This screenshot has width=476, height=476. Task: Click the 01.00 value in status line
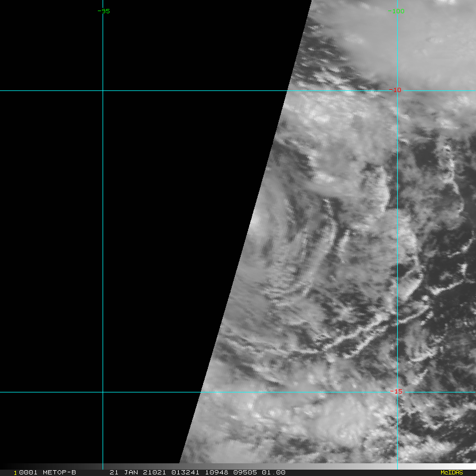tap(273, 472)
